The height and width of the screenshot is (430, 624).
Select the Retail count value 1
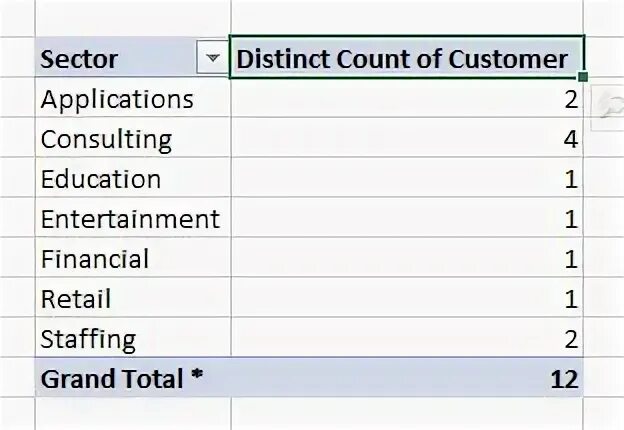(570, 299)
